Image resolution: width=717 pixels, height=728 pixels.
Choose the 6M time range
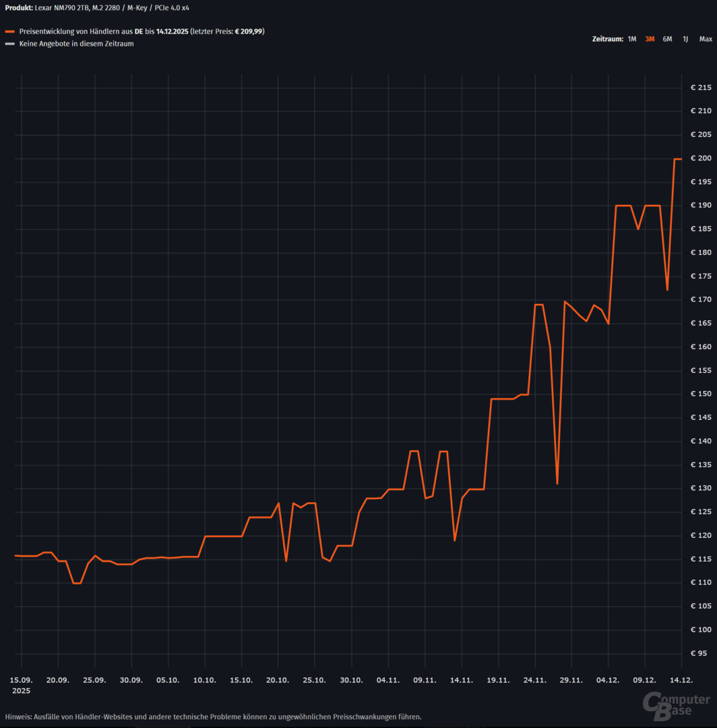coord(667,39)
